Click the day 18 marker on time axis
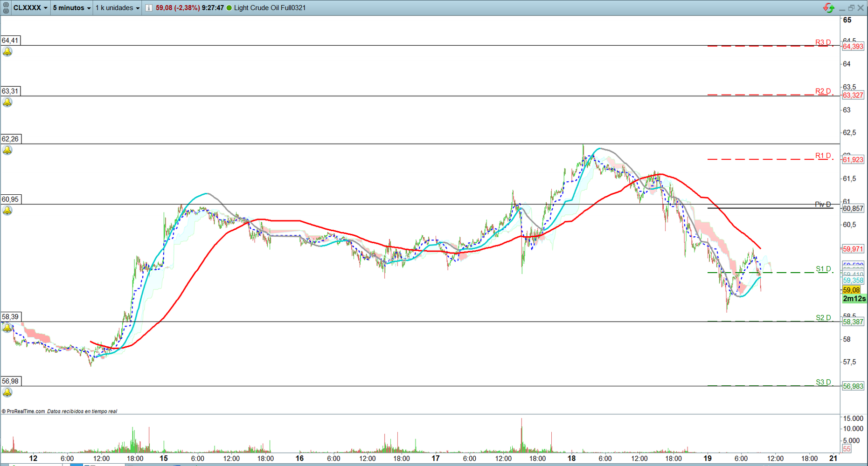The height and width of the screenshot is (466, 868). (x=571, y=458)
